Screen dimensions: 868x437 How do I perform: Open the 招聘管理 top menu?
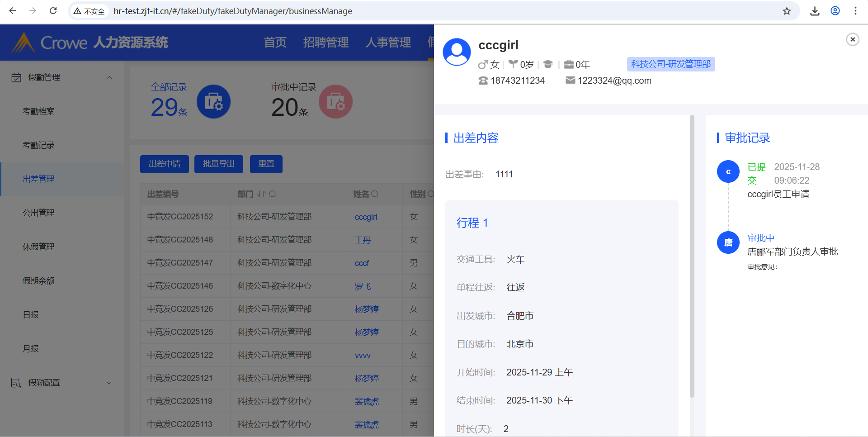325,43
